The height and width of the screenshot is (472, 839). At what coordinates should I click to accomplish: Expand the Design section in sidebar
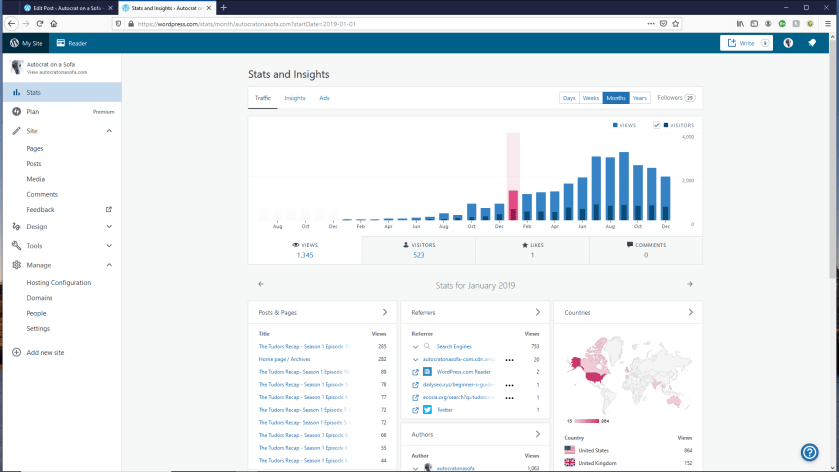[109, 226]
